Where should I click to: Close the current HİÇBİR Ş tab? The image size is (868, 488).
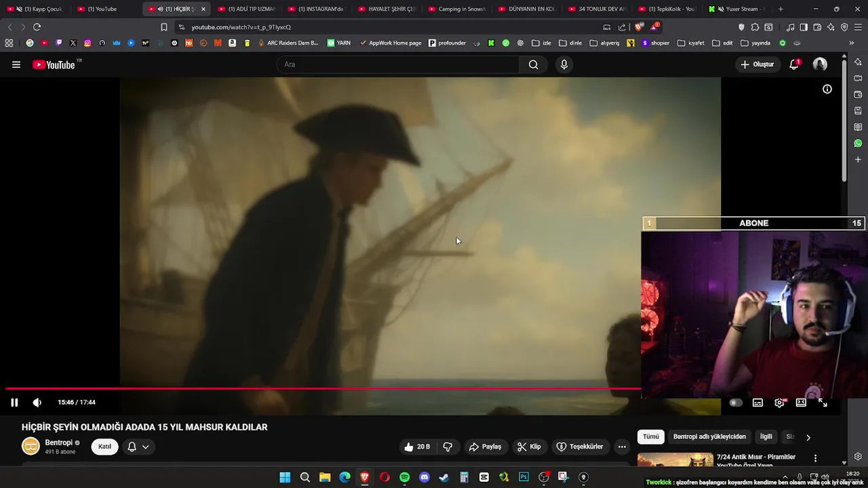203,9
